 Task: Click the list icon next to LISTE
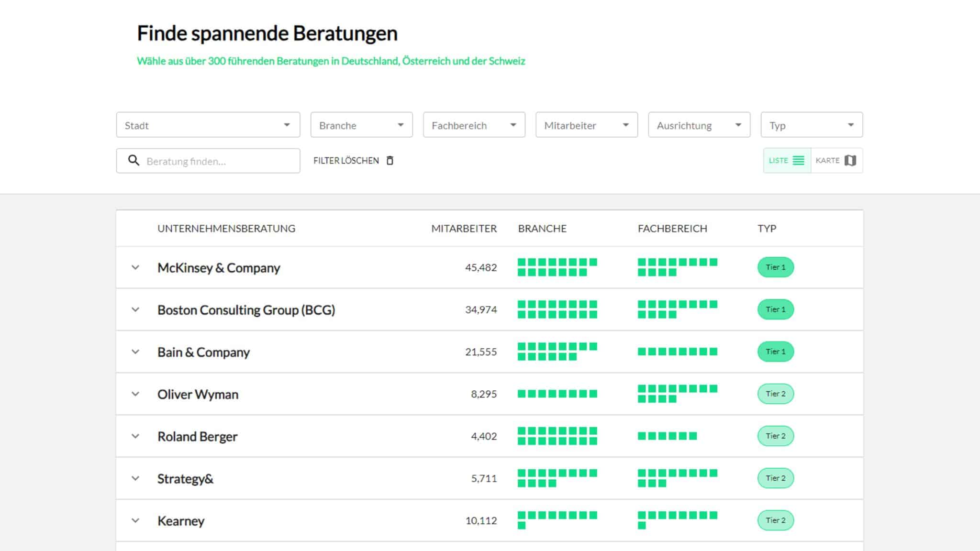798,161
